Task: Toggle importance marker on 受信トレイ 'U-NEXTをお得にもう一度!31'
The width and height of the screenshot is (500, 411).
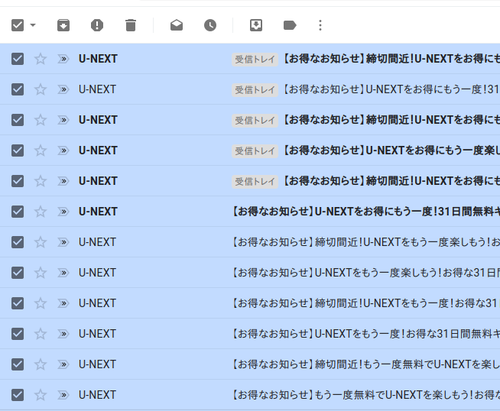Action: [x=63, y=89]
